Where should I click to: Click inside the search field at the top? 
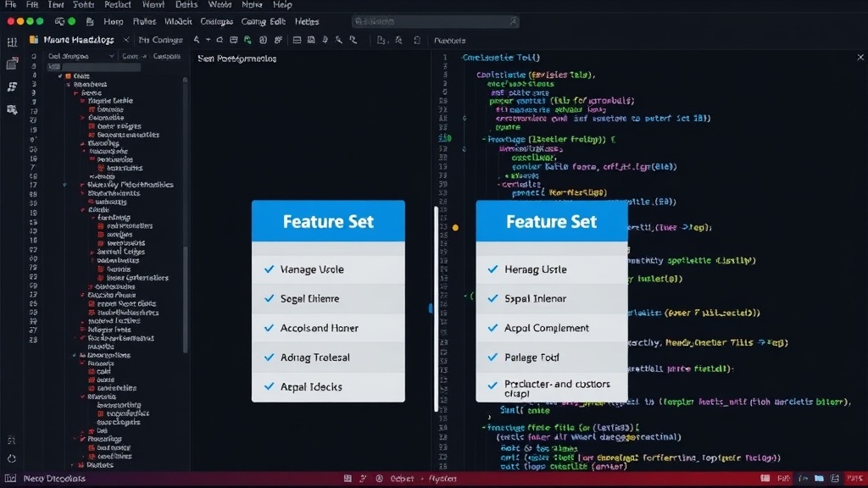[x=435, y=21]
